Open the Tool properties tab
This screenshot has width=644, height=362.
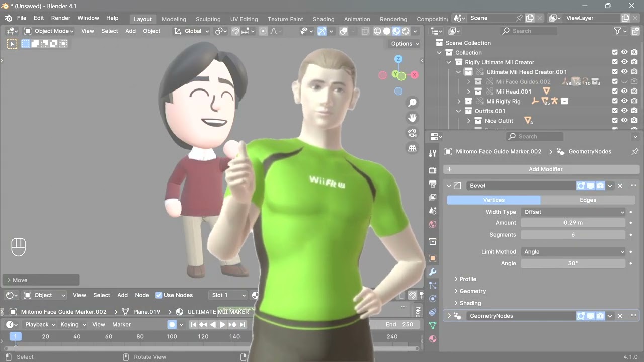coord(433,153)
